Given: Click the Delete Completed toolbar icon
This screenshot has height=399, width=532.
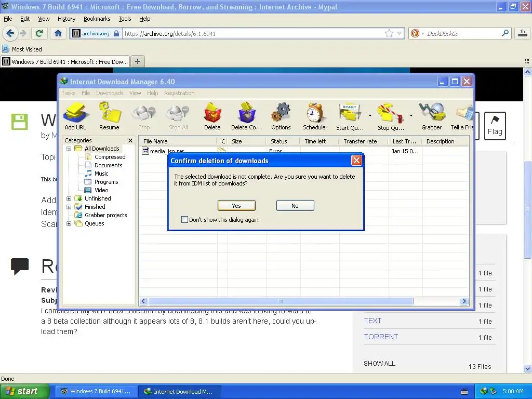Looking at the screenshot, I should tap(246, 116).
